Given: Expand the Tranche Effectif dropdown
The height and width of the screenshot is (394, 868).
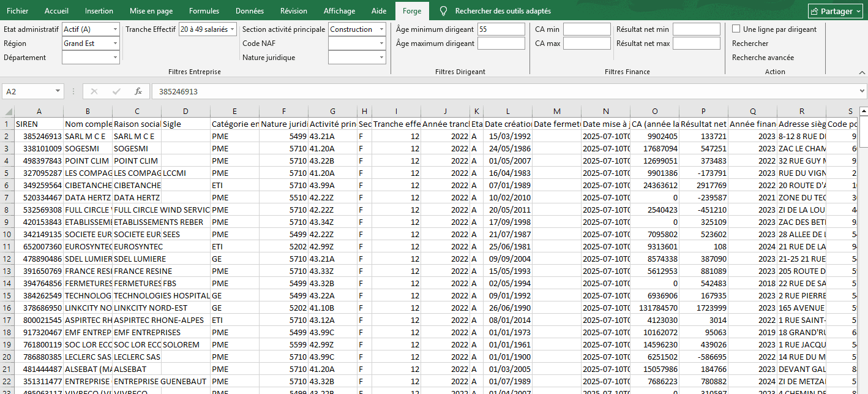Looking at the screenshot, I should [232, 29].
